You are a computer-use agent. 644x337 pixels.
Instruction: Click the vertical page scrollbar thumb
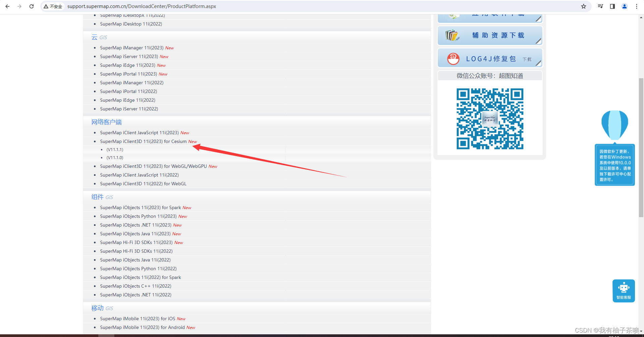pos(641,148)
